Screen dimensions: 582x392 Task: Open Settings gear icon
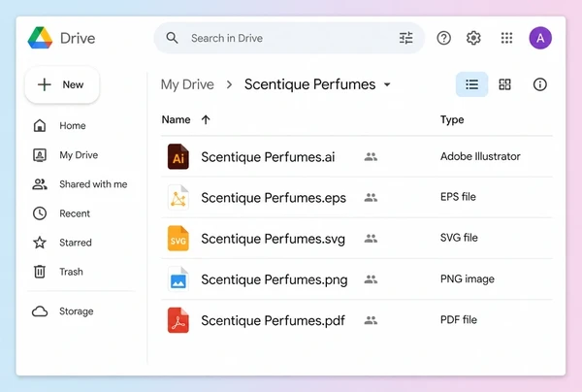[x=473, y=38]
